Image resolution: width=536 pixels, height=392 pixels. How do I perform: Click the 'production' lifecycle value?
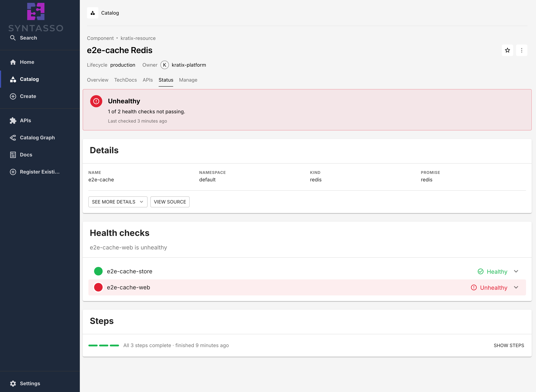pos(123,65)
